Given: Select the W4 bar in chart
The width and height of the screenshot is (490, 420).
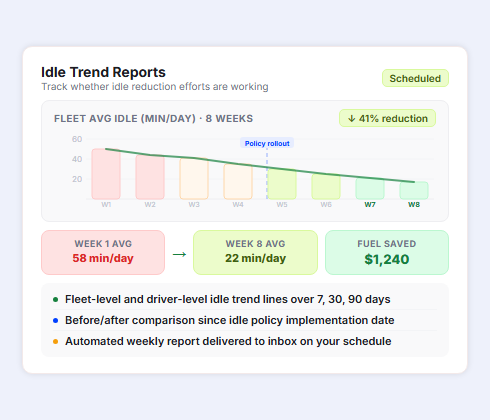Looking at the screenshot, I should click(x=238, y=182).
